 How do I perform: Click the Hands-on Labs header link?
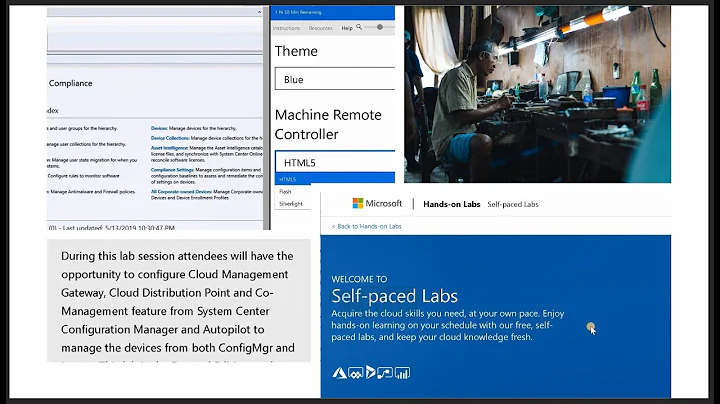coord(451,204)
